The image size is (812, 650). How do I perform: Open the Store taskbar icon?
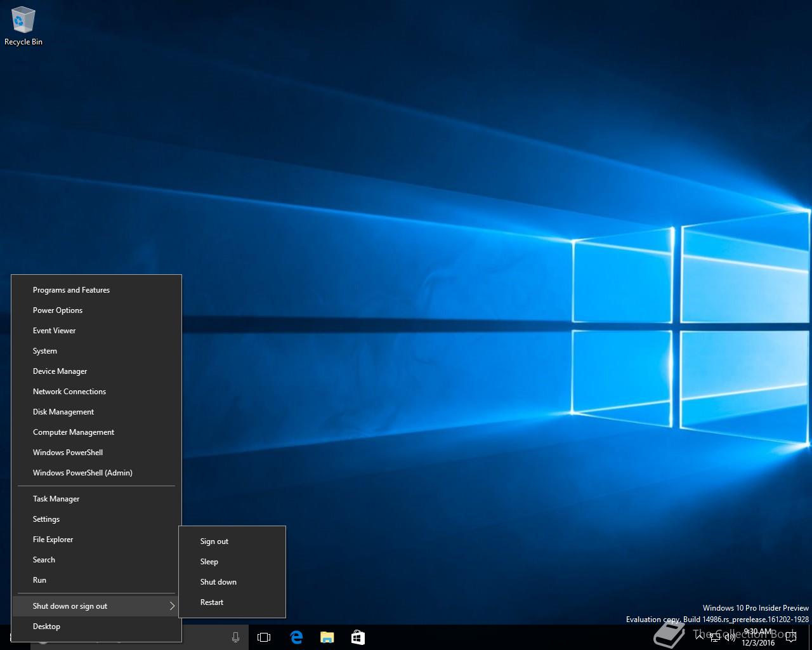point(358,637)
